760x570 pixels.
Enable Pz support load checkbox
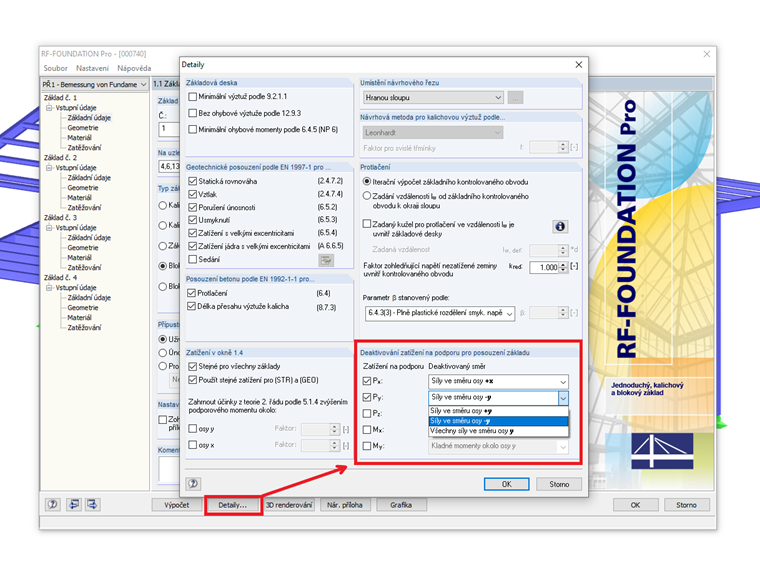[367, 413]
